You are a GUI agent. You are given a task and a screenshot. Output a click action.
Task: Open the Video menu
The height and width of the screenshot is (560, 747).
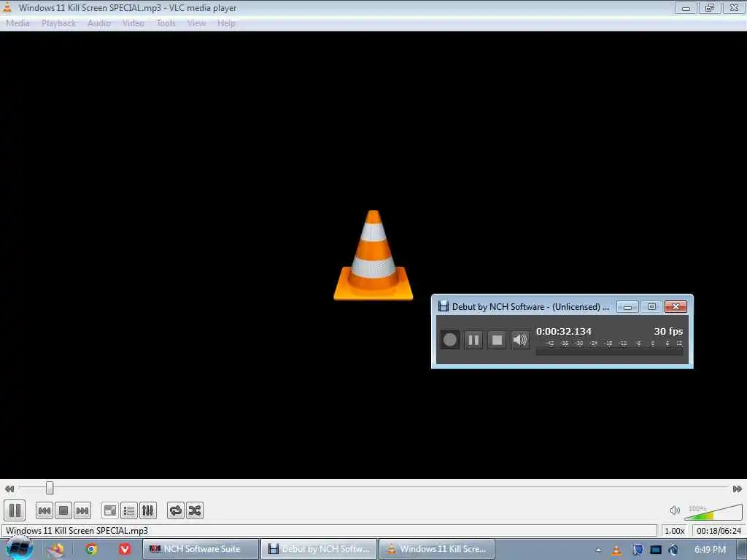tap(133, 23)
